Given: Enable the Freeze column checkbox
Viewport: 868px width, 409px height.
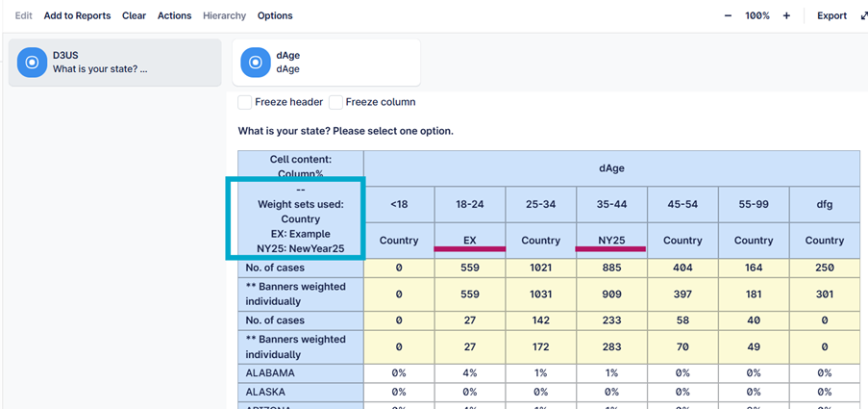Looking at the screenshot, I should pyautogui.click(x=335, y=103).
